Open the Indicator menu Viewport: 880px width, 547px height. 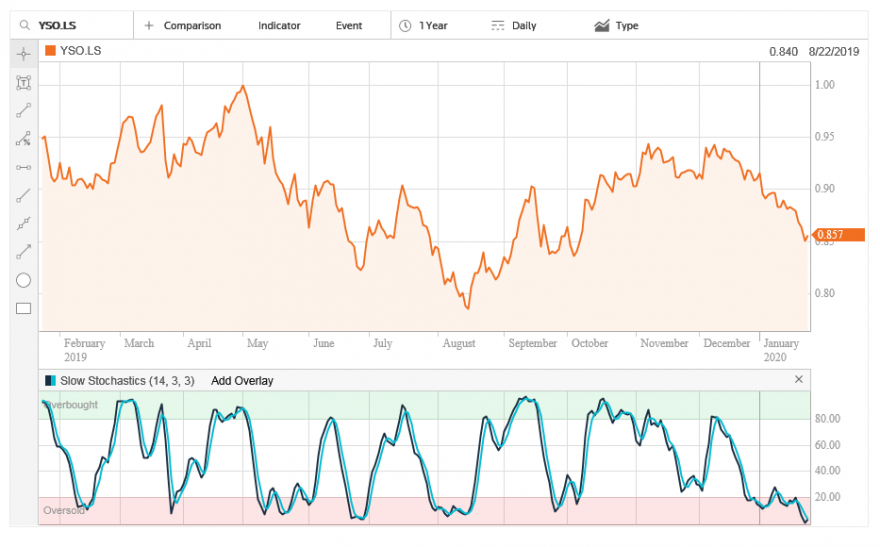click(279, 26)
